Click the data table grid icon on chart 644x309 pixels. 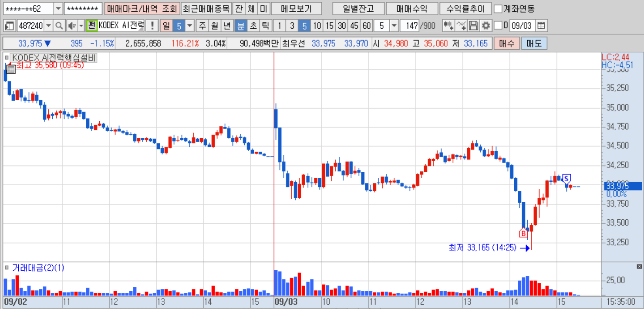(x=11, y=68)
